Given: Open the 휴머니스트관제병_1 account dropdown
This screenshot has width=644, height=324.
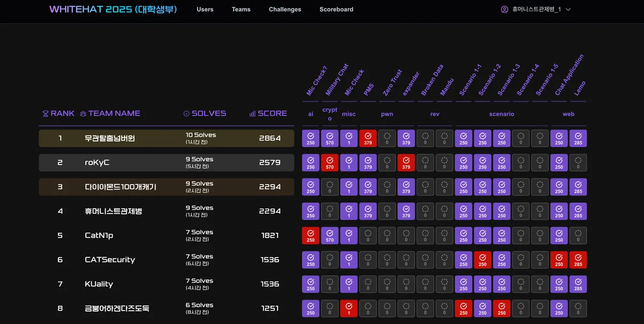Looking at the screenshot, I should click(537, 9).
